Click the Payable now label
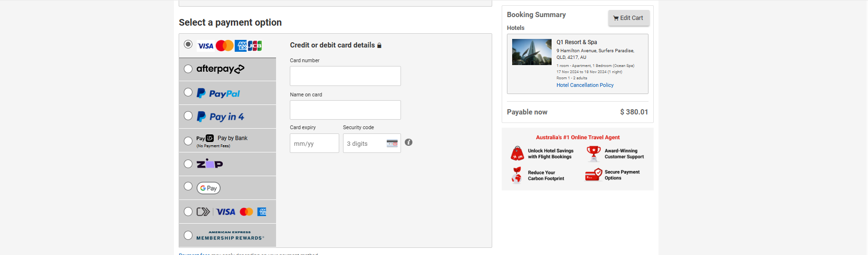 (527, 112)
